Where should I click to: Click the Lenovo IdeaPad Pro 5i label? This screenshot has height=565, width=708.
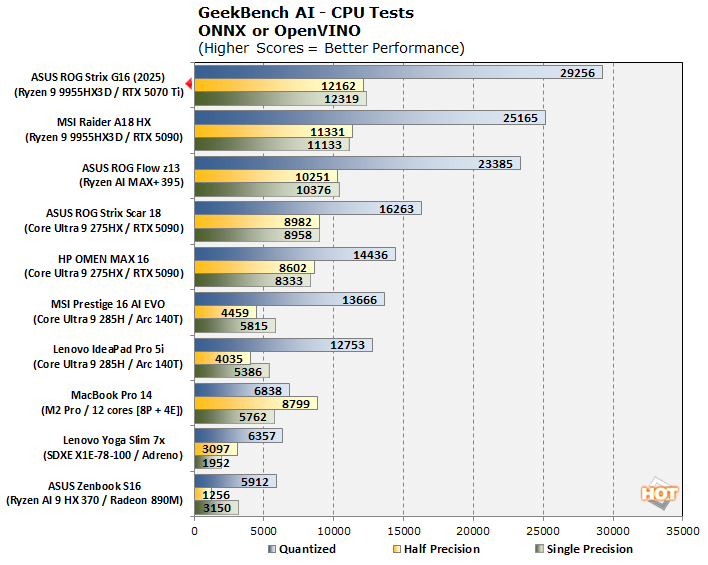[x=108, y=349]
